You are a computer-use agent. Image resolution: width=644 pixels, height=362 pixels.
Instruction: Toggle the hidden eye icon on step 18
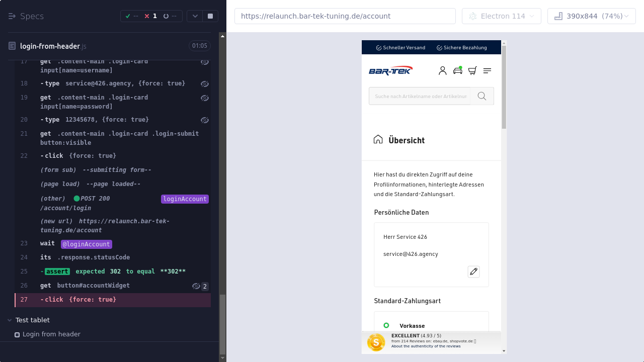pos(204,84)
